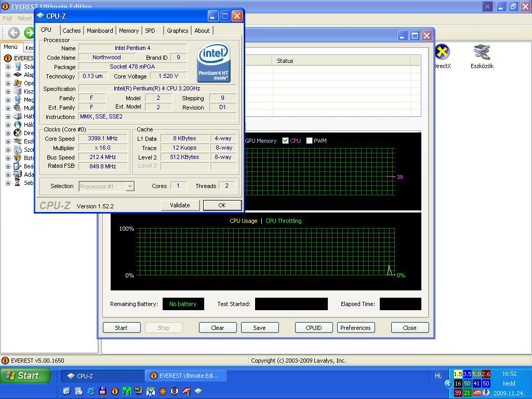Switch to the Graphics tab in CPU-Z
The image size is (532, 399).
[x=178, y=31]
